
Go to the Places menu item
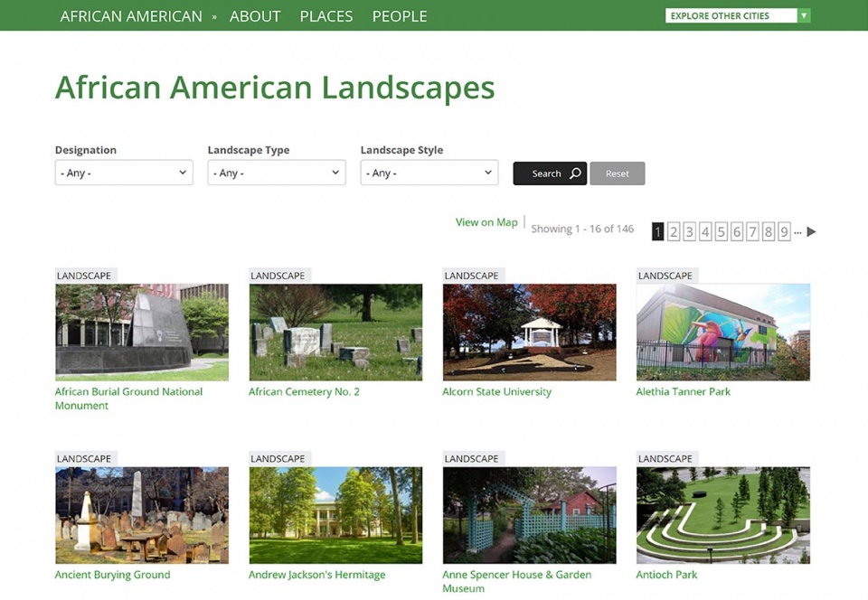point(326,16)
